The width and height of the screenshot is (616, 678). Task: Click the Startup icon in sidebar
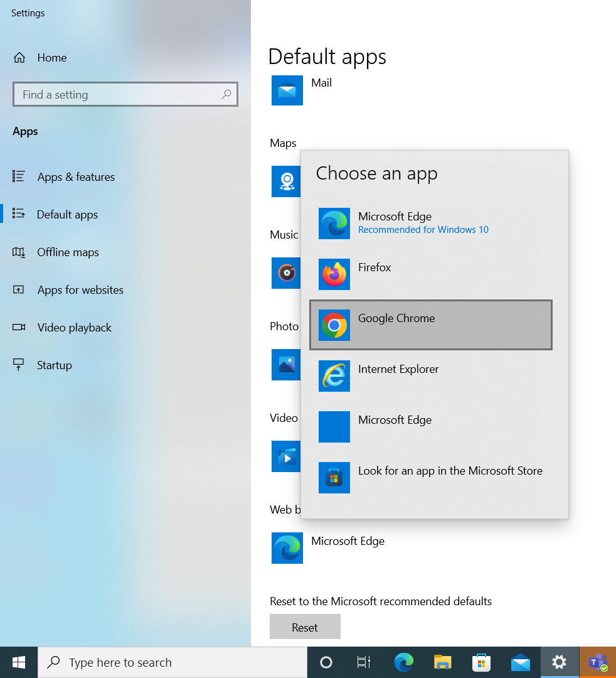click(x=19, y=365)
